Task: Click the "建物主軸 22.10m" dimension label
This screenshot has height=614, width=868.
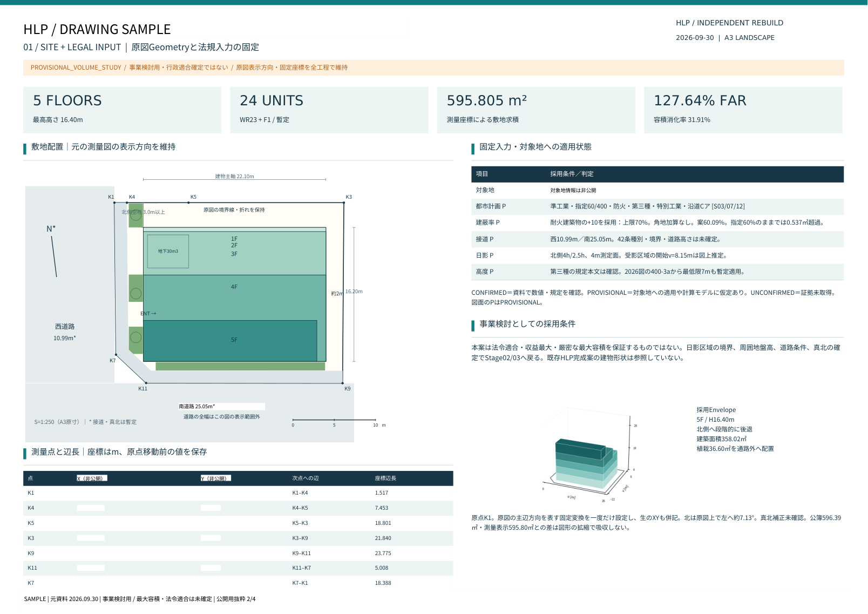Action: pos(234,177)
